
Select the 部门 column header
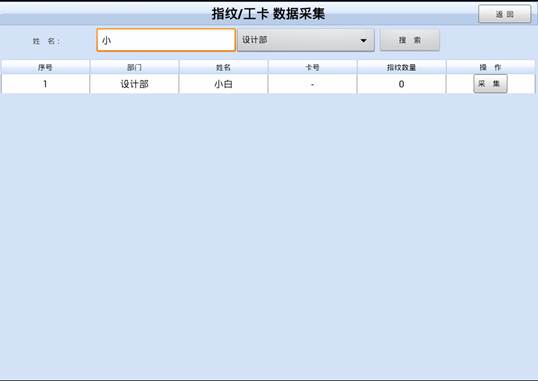[x=134, y=67]
